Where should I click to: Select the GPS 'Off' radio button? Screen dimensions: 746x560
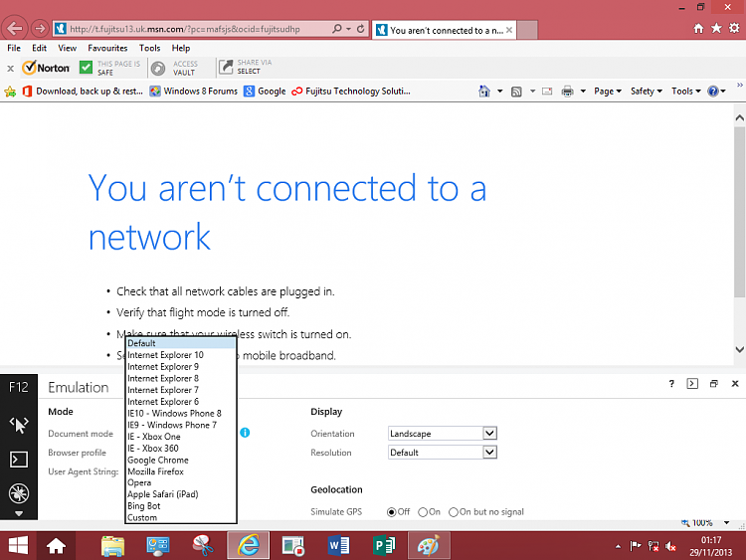tap(392, 512)
